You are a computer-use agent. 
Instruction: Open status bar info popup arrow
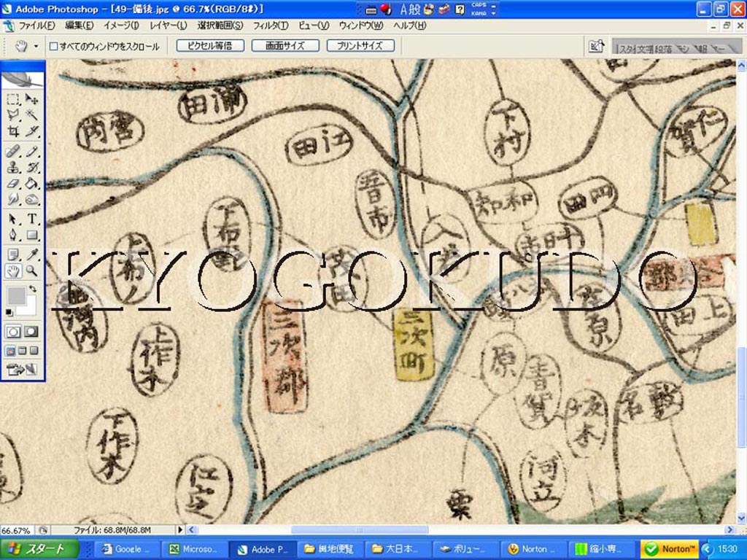click(x=180, y=529)
